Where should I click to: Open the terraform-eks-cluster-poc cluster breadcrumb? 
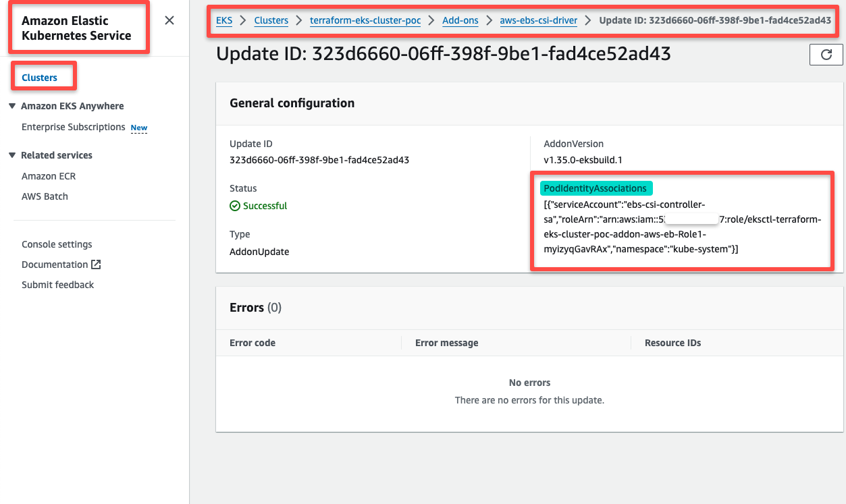pyautogui.click(x=365, y=21)
